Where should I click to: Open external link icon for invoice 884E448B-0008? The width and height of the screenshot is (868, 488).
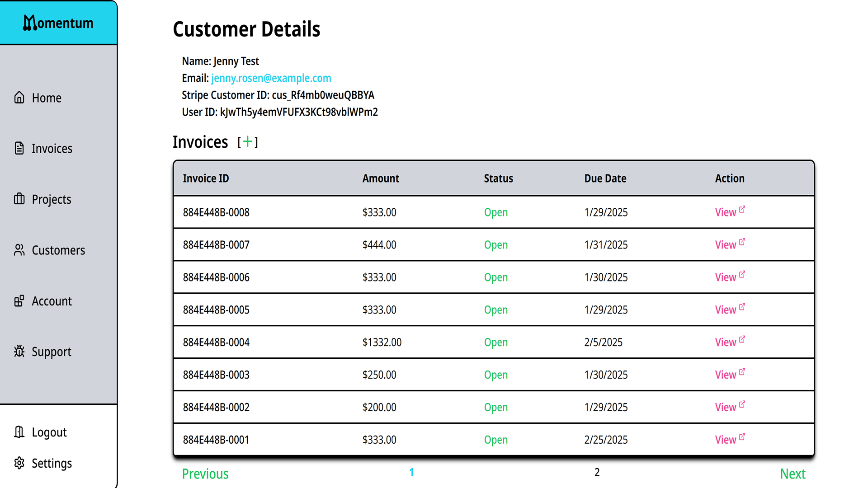point(742,209)
